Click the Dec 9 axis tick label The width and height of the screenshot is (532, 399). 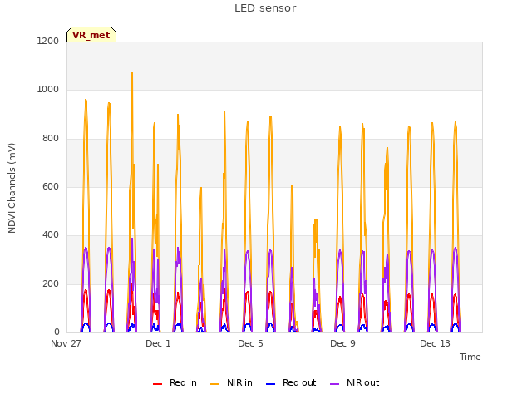click(x=342, y=343)
